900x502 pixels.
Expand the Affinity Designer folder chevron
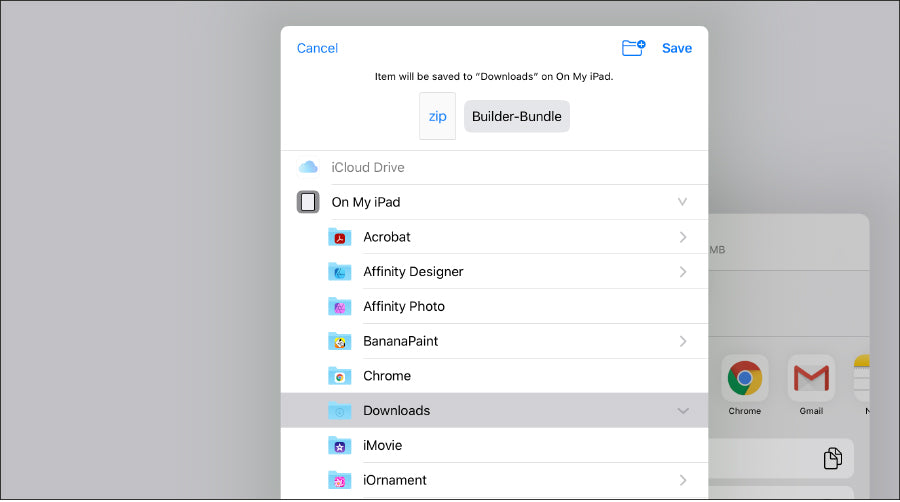(683, 272)
